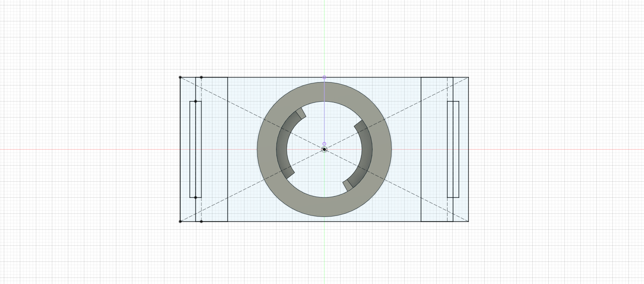Screen dimensions: 644x284
Task: Select the solid vertical line right of the ring
Action: [x=421, y=149]
